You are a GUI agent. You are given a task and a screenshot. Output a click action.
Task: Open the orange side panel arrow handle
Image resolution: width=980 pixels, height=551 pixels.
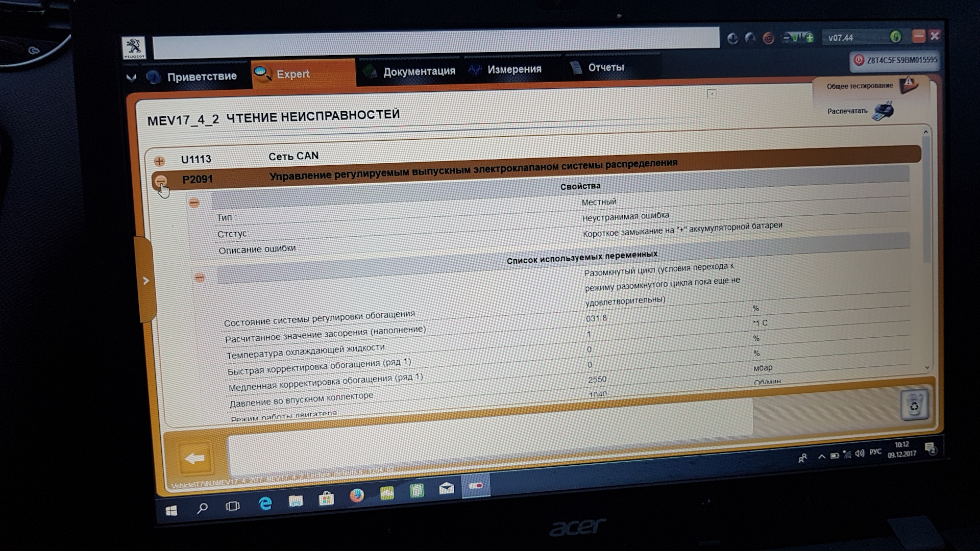pyautogui.click(x=146, y=281)
